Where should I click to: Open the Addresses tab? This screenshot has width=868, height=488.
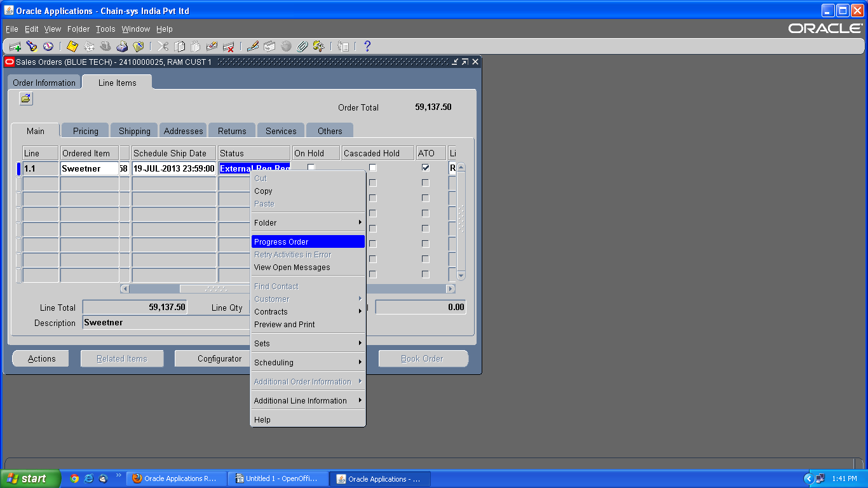(184, 131)
